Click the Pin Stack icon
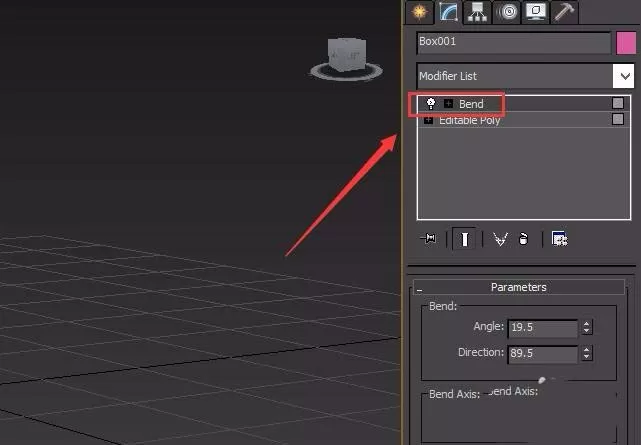The width and height of the screenshot is (641, 445). (429, 238)
